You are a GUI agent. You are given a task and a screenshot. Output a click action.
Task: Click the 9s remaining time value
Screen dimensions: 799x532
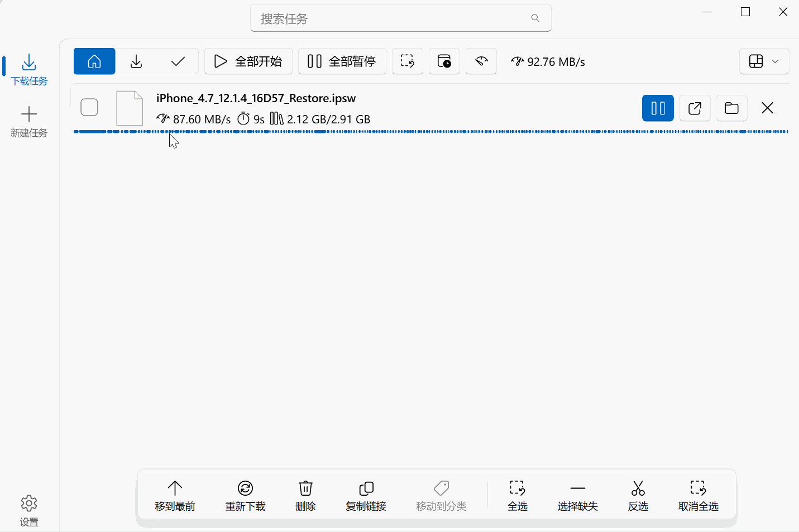coord(259,119)
